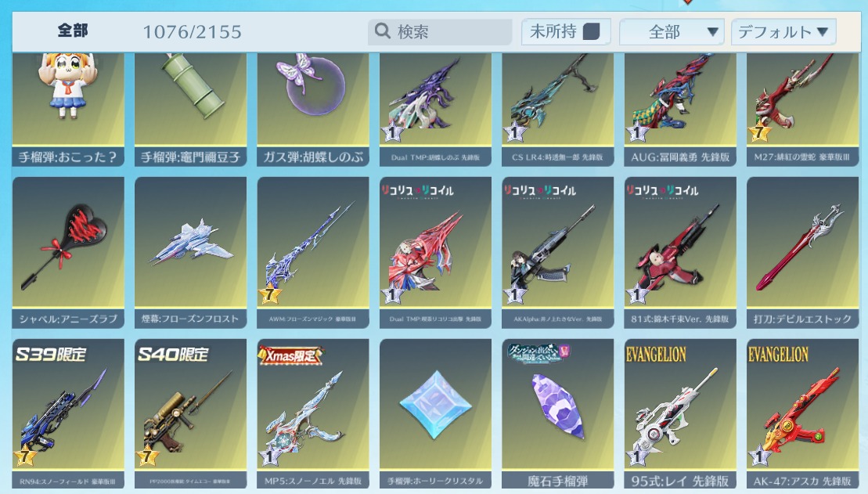Select the 煙幕:フローズンフロスト jet item

[x=190, y=253]
